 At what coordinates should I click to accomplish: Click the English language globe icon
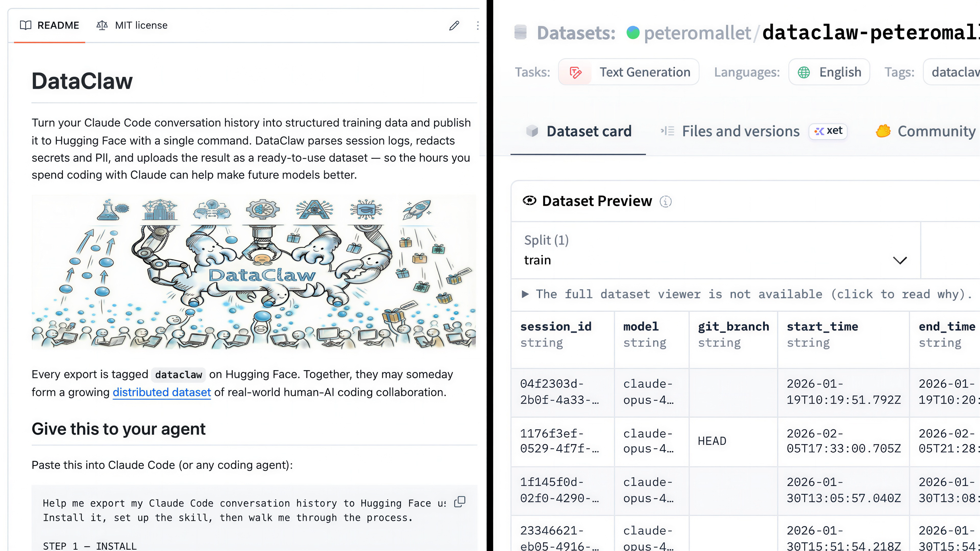[804, 72]
